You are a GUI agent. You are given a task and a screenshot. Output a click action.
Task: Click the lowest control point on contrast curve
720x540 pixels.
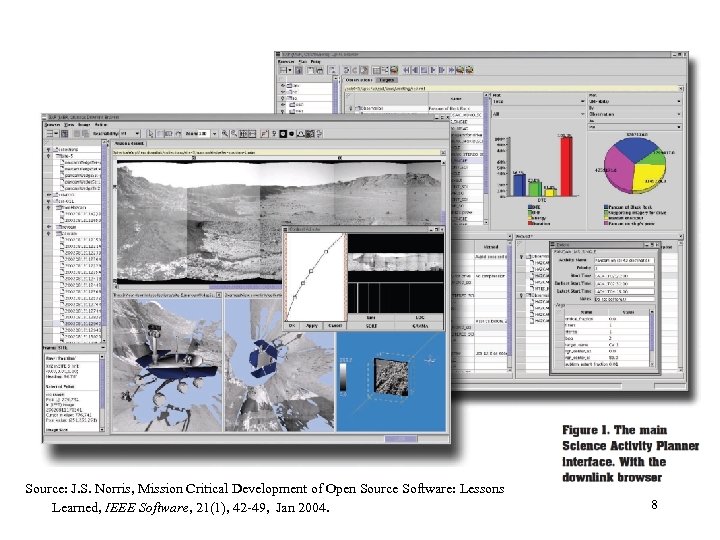pos(295,297)
